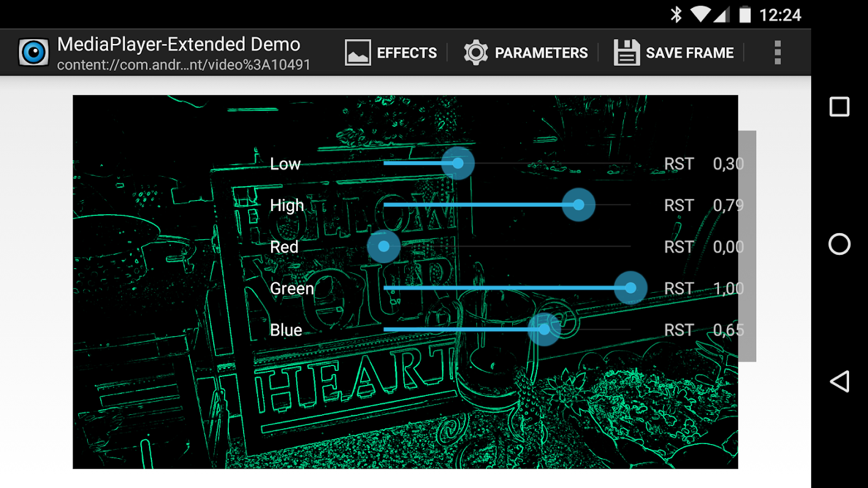868x488 pixels.
Task: Open the Parameters gear icon
Action: coord(476,52)
